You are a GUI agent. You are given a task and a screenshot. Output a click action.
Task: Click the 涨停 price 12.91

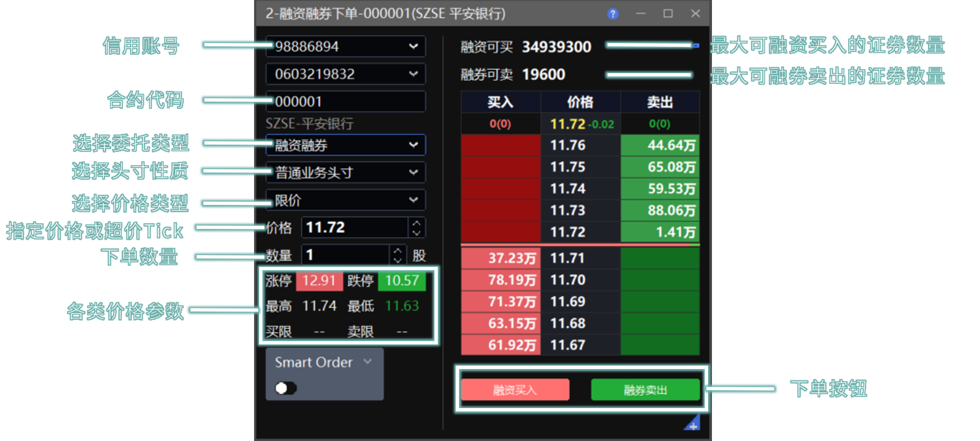[319, 280]
